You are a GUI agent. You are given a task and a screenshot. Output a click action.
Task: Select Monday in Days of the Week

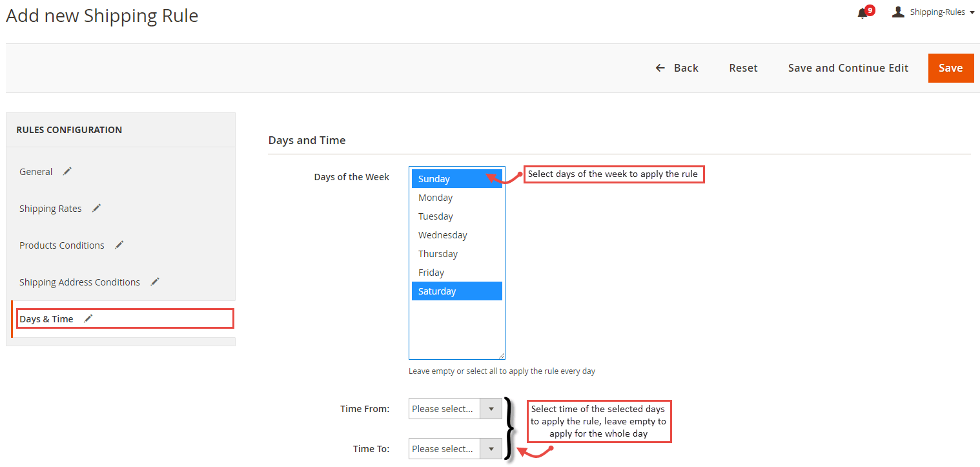tap(456, 198)
